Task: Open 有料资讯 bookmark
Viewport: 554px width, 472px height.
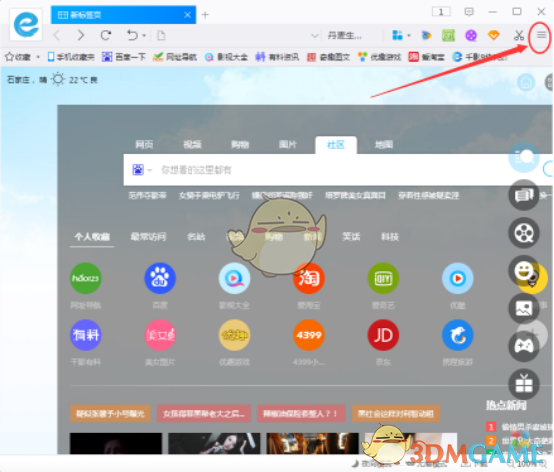Action: click(x=277, y=57)
